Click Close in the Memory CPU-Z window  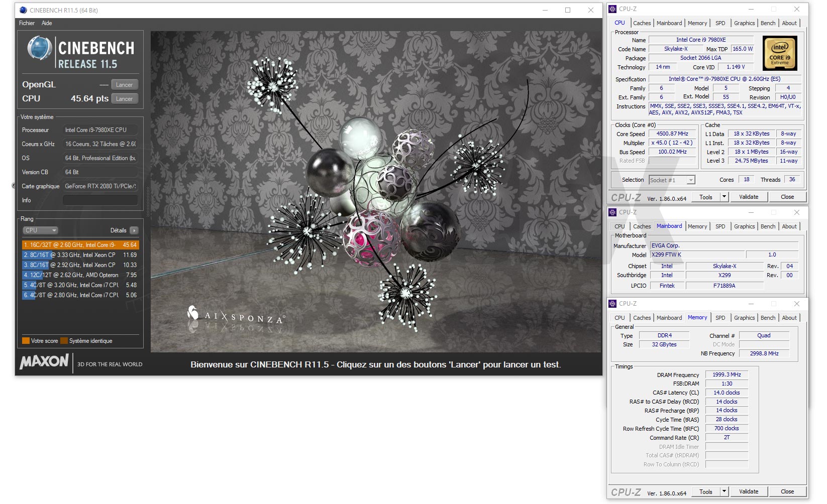(787, 492)
